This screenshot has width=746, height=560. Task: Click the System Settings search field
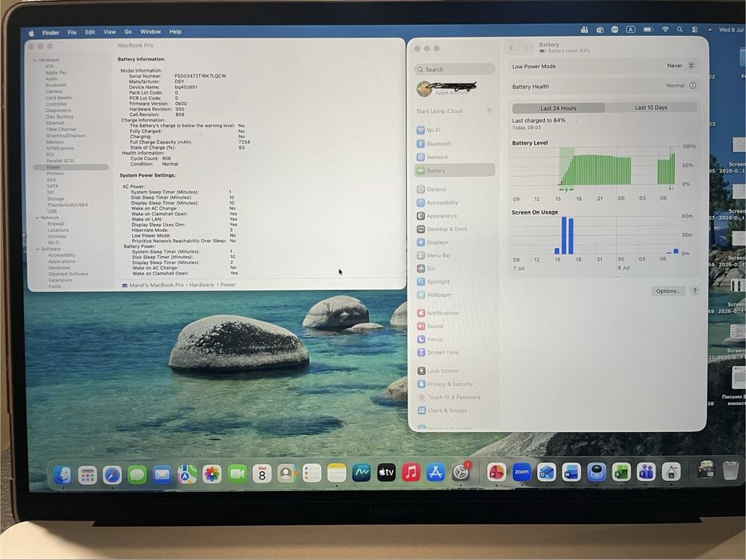(455, 70)
